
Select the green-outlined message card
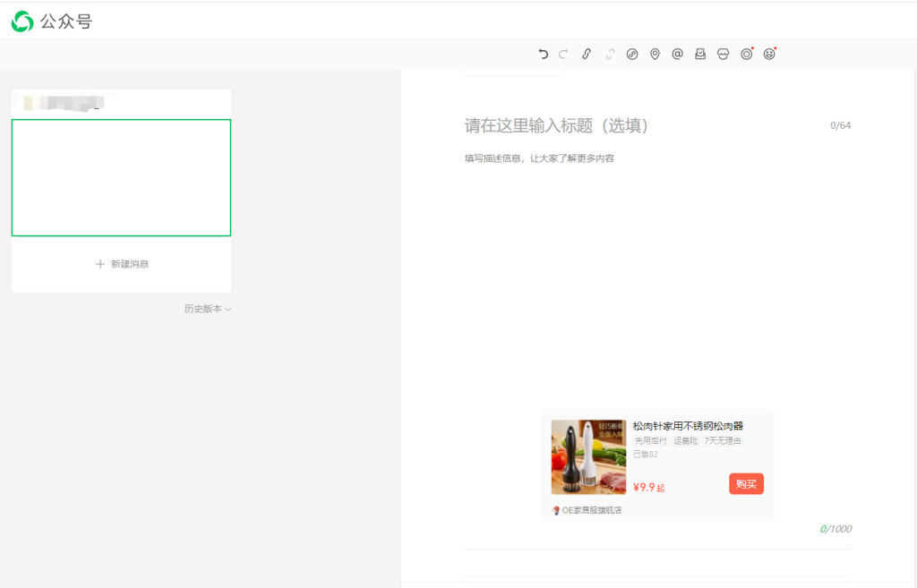[121, 178]
